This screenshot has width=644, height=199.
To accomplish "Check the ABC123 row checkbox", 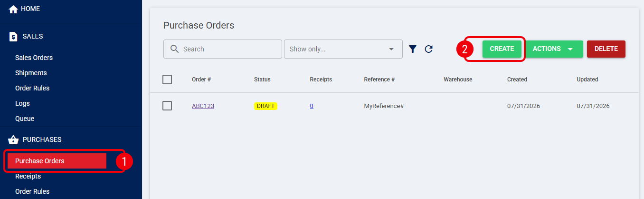I will point(167,106).
